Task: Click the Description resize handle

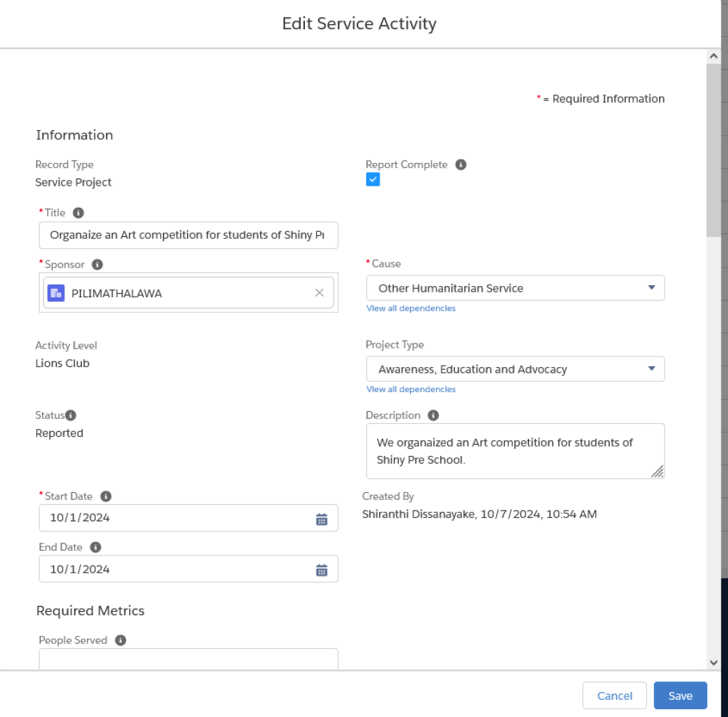Action: (x=658, y=472)
